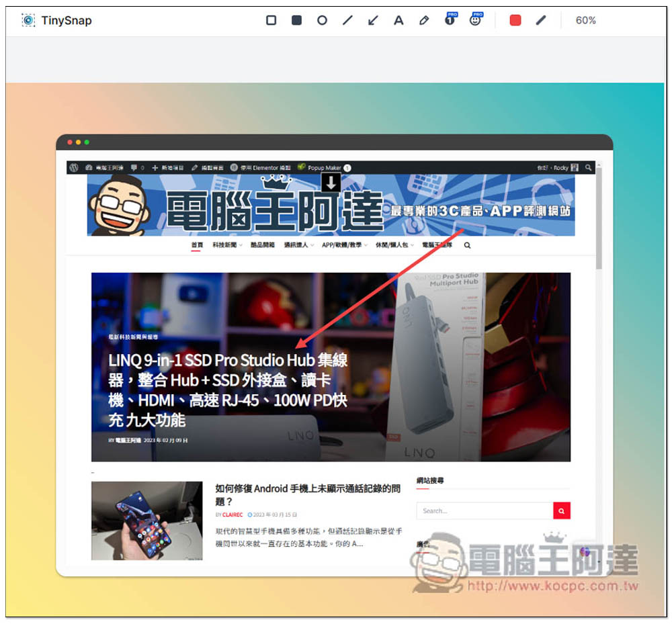
Task: Open the 60% zoom level control
Action: pyautogui.click(x=585, y=20)
